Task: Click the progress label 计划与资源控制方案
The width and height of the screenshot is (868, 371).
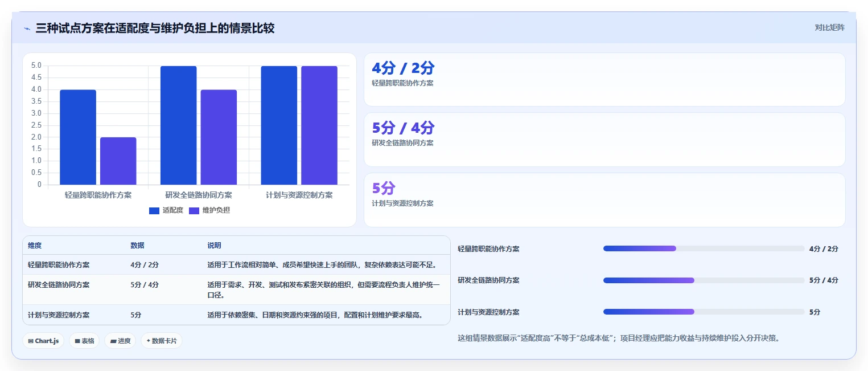Action: click(489, 312)
